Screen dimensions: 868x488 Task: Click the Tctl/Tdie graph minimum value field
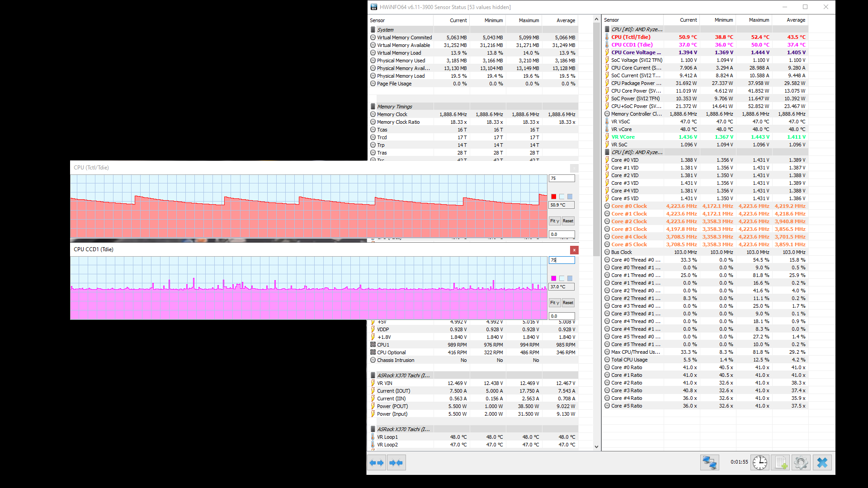pyautogui.click(x=561, y=235)
